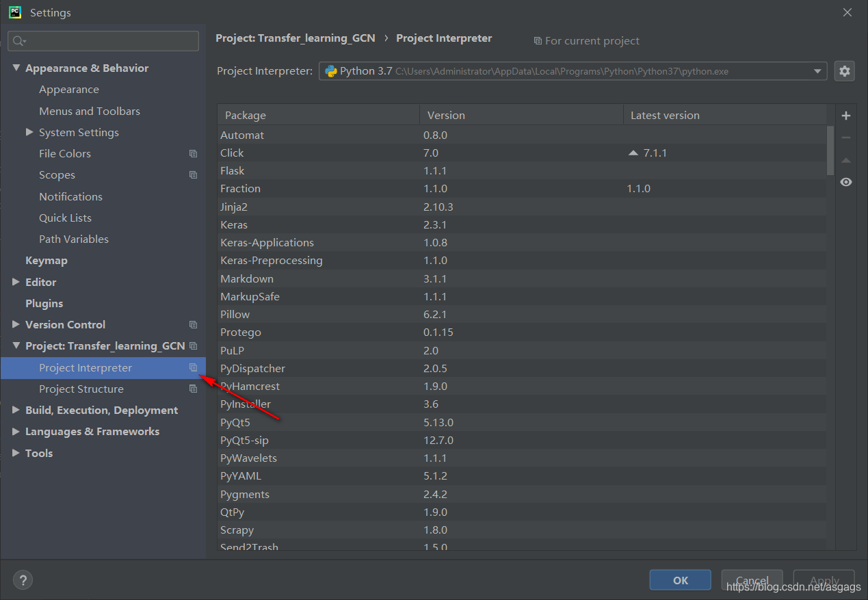
Task: Open the Path Variables page
Action: [73, 239]
